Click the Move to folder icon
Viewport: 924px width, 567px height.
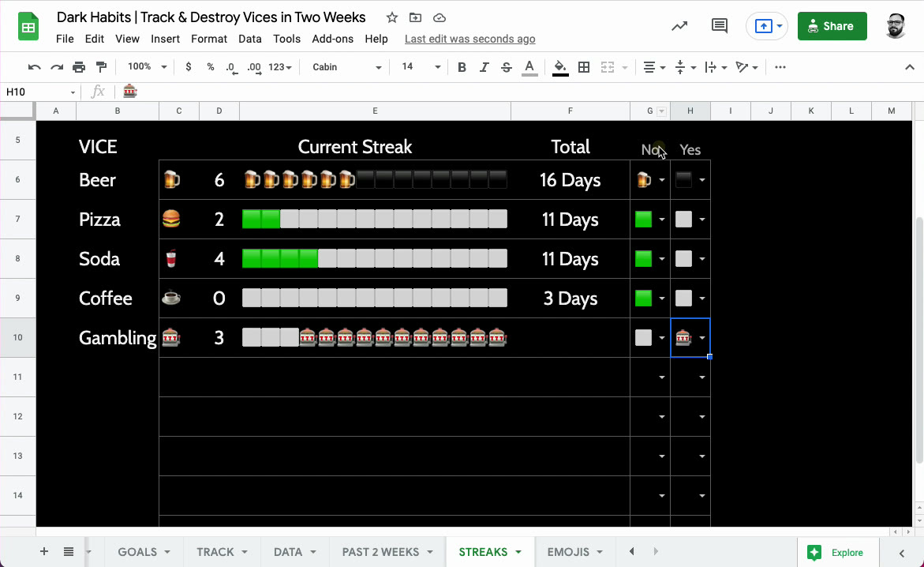tap(416, 17)
